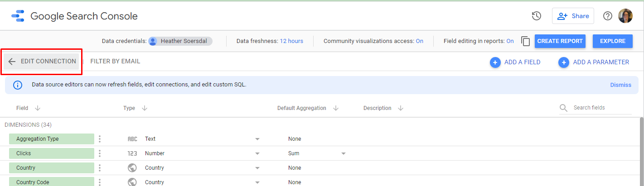644x186 pixels.
Task: Toggle Field editing in reports On
Action: pos(510,41)
